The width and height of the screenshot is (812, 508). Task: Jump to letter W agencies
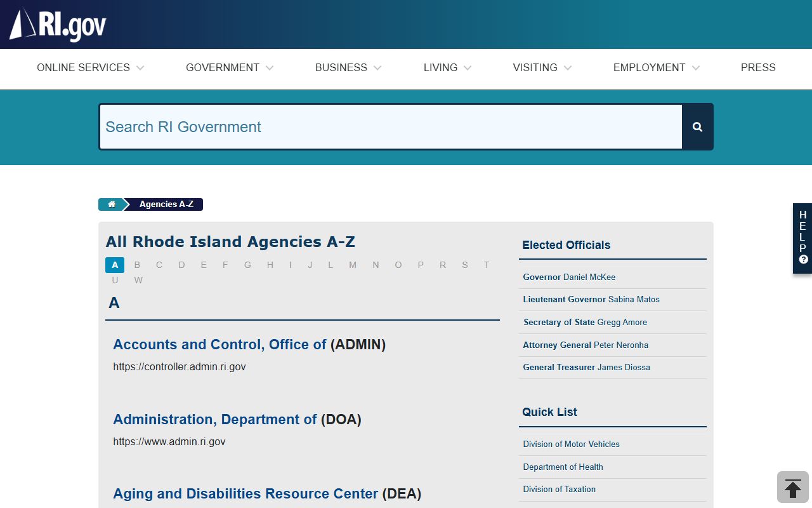pyautogui.click(x=138, y=280)
